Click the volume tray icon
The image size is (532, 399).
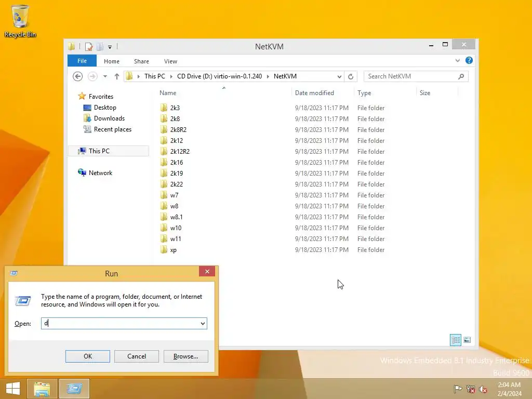pyautogui.click(x=483, y=389)
